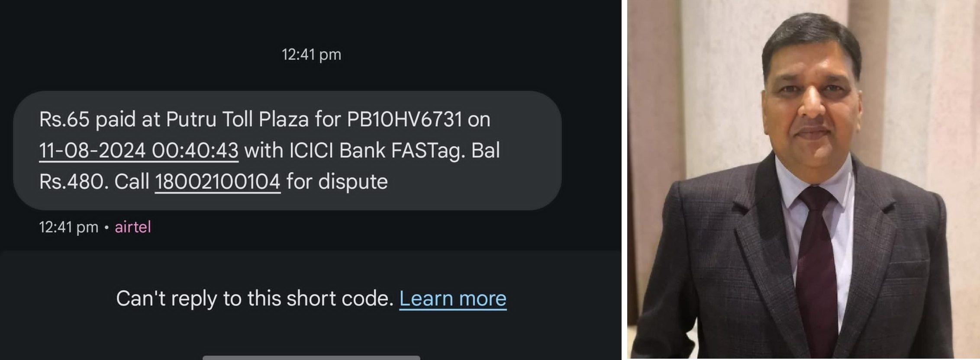Viewport: 980px width, 360px height.
Task: Click the Can't reply to this short code notice
Action: pos(255,299)
